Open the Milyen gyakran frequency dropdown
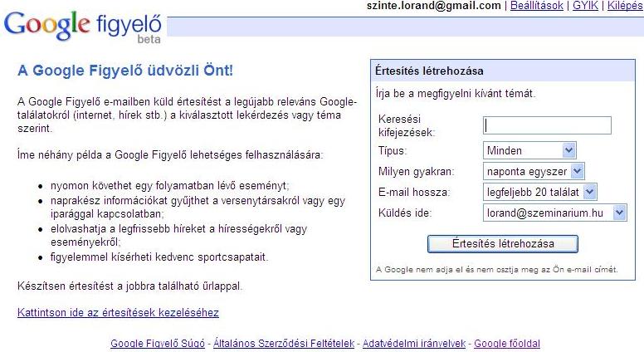644x352 pixels. coord(534,171)
